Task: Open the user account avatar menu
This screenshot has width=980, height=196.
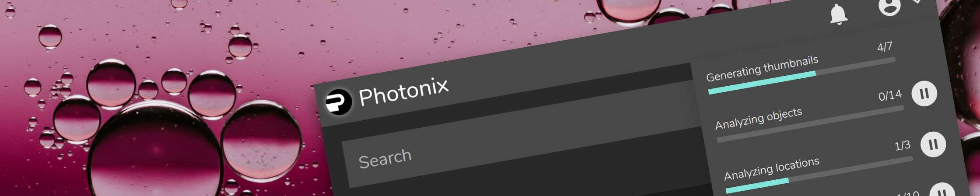Action: tap(889, 5)
